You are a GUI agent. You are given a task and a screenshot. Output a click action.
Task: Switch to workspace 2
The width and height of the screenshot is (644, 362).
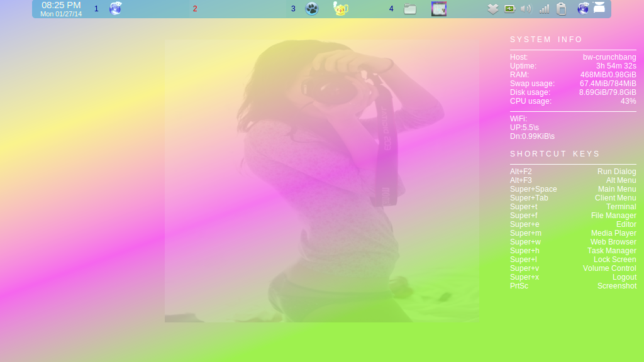(x=195, y=9)
